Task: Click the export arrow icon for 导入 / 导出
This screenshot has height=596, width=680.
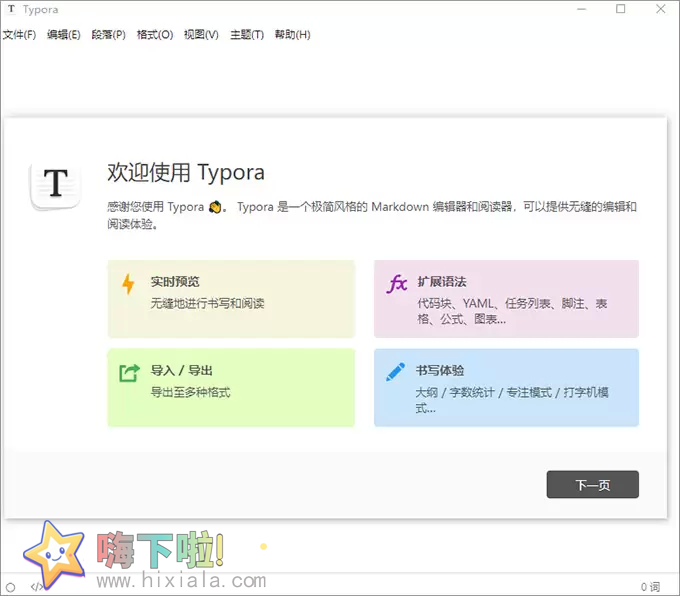Action: [129, 373]
